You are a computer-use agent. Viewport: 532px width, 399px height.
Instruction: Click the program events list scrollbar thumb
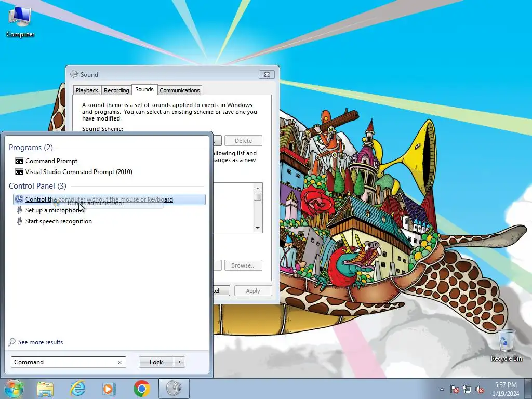(258, 196)
